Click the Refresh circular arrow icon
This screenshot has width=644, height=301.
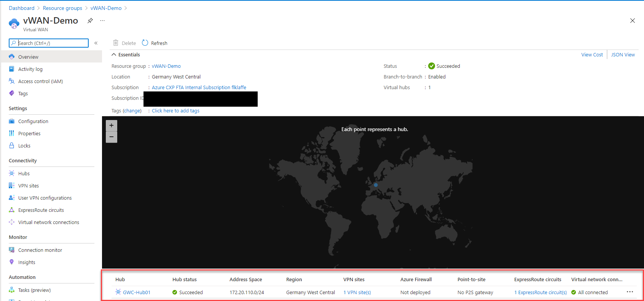(x=145, y=43)
